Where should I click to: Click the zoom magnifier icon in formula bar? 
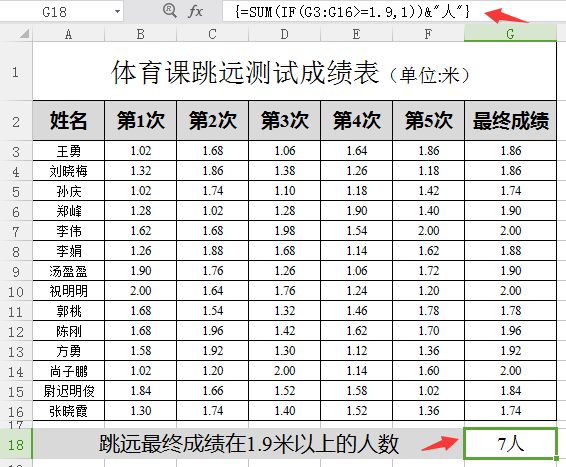pyautogui.click(x=170, y=11)
